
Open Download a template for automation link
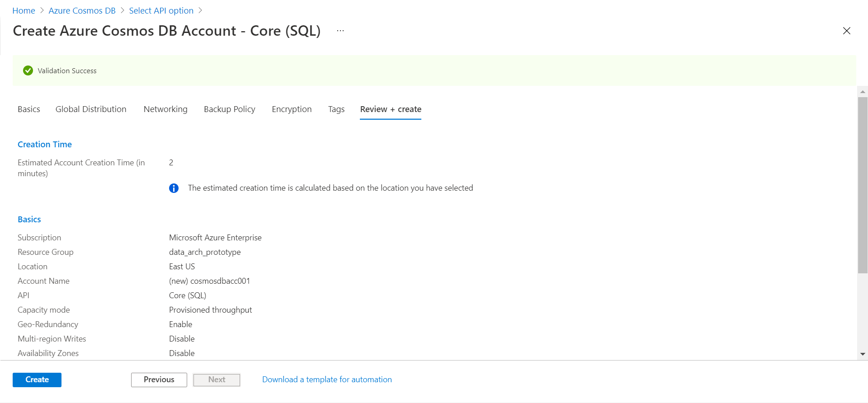(x=327, y=380)
